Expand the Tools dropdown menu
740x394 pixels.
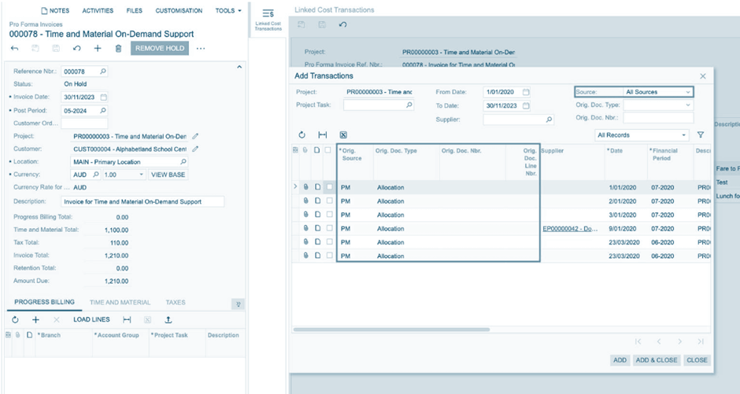tap(228, 10)
